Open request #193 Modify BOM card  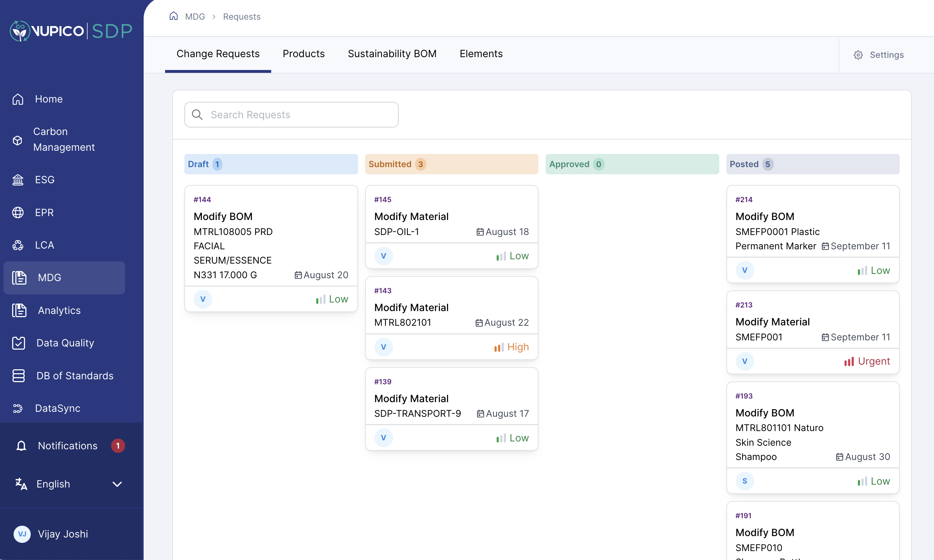[x=813, y=438]
